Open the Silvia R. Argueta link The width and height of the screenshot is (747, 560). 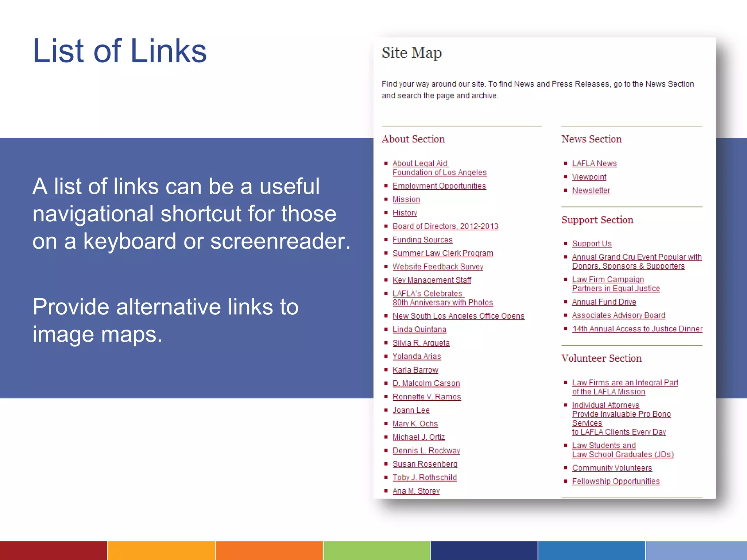coord(421,343)
